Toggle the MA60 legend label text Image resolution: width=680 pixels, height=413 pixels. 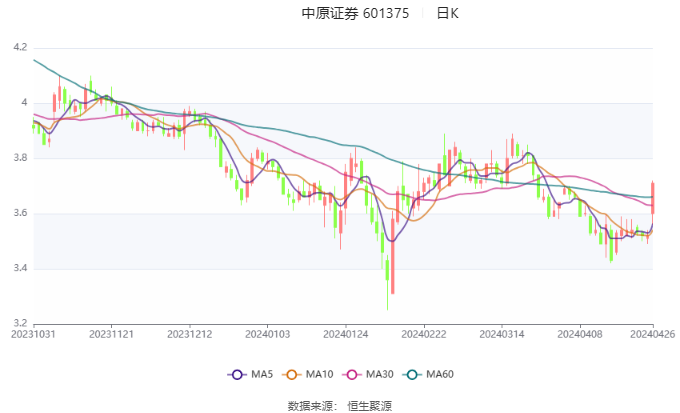tap(440, 374)
